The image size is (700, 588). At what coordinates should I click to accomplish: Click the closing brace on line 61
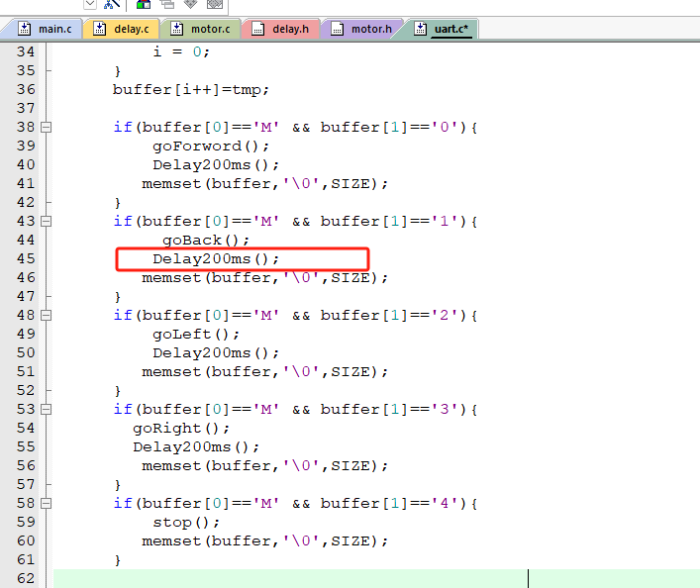click(118, 560)
